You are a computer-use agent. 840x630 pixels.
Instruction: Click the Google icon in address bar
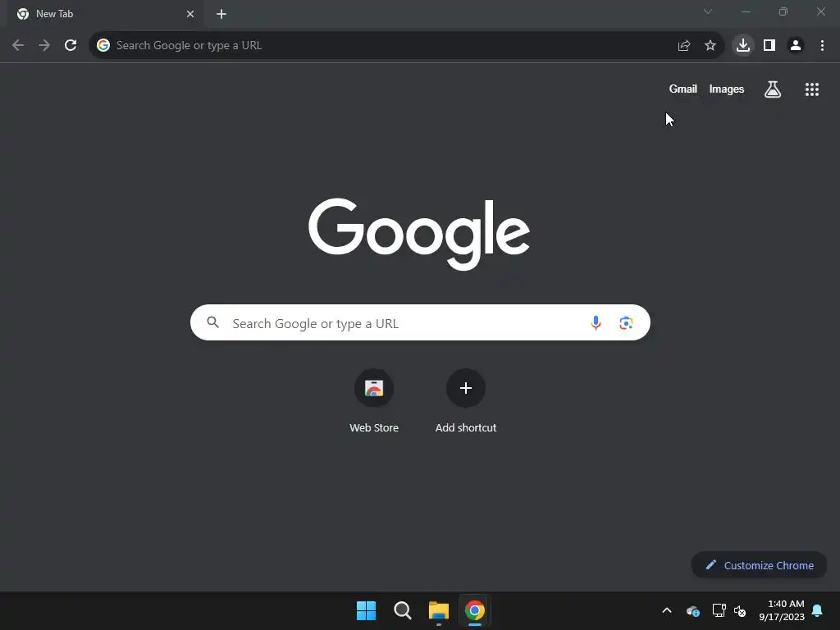(103, 46)
